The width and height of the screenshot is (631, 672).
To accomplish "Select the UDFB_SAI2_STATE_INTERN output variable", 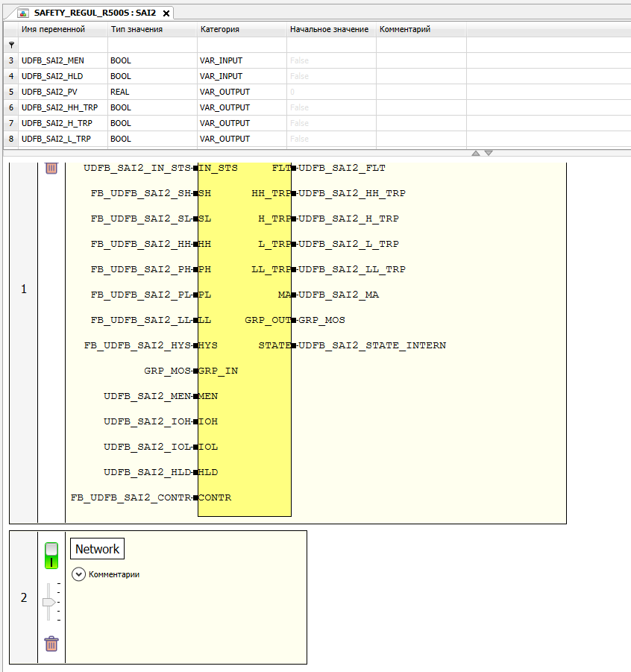I will coord(371,345).
